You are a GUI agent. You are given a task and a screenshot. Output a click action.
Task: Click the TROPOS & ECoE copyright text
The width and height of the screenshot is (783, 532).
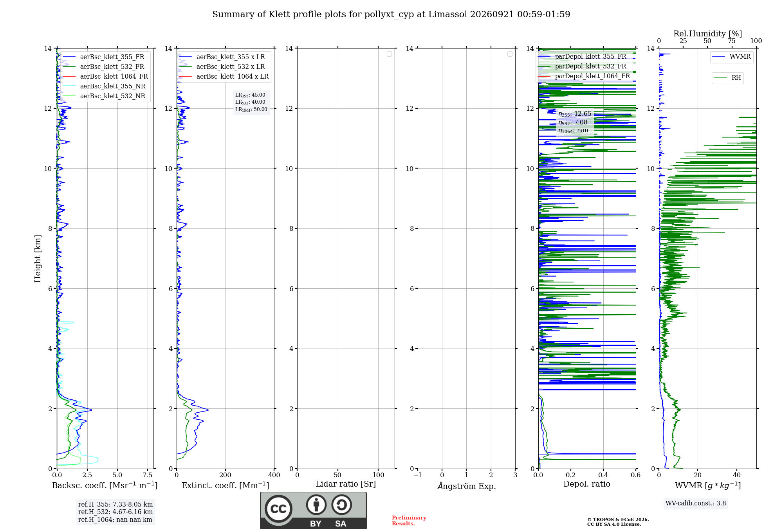click(618, 522)
